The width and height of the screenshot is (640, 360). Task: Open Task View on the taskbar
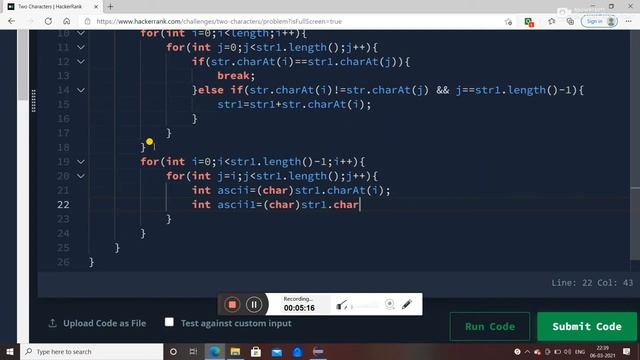(193, 351)
